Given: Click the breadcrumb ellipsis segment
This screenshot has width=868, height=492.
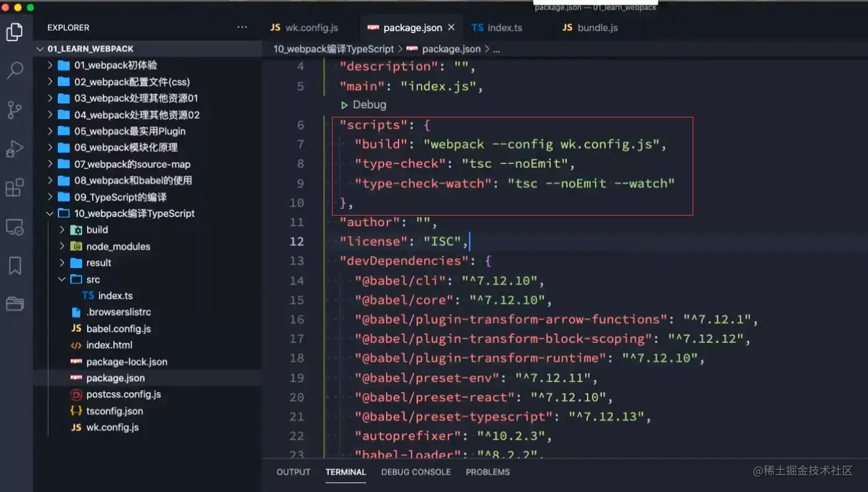Looking at the screenshot, I should (x=497, y=48).
